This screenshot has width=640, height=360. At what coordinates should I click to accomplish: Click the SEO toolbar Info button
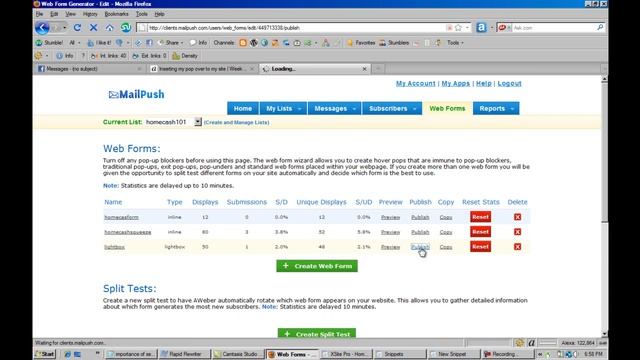65,56
